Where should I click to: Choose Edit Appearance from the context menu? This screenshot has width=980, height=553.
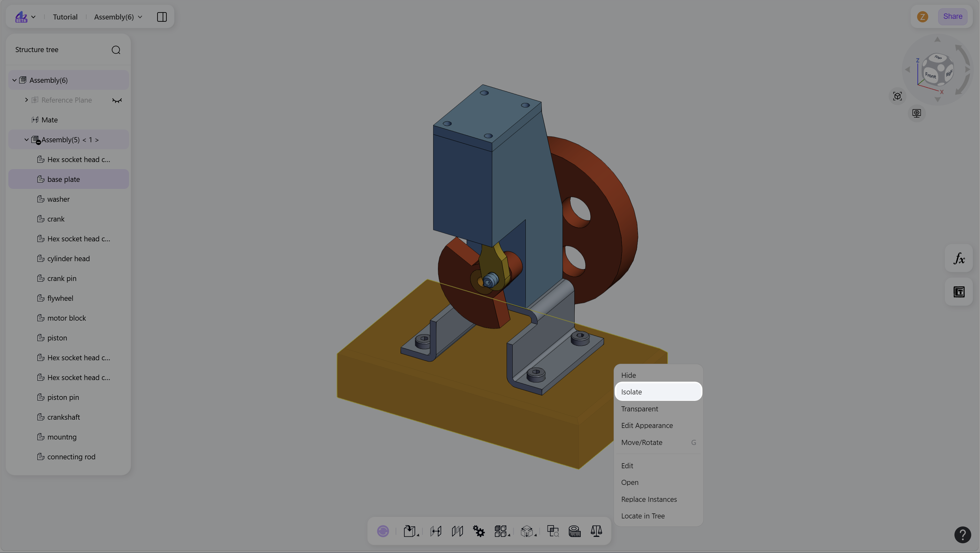coord(658,425)
